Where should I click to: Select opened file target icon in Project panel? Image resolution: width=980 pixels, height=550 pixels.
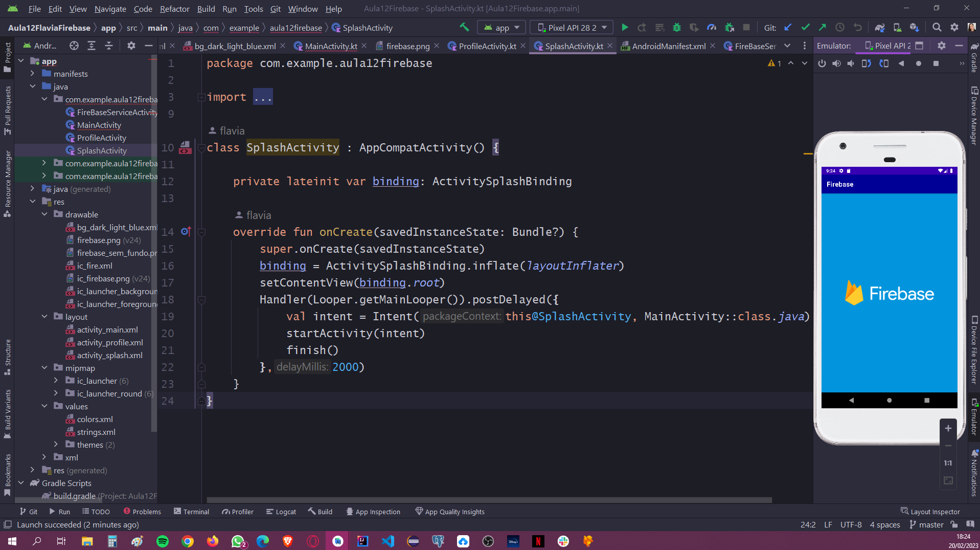point(74,46)
